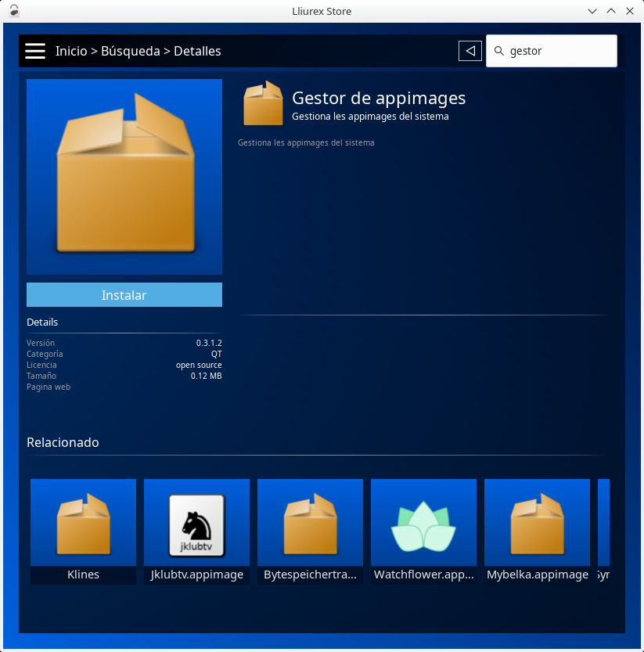Click the search field containing gestor

552,51
